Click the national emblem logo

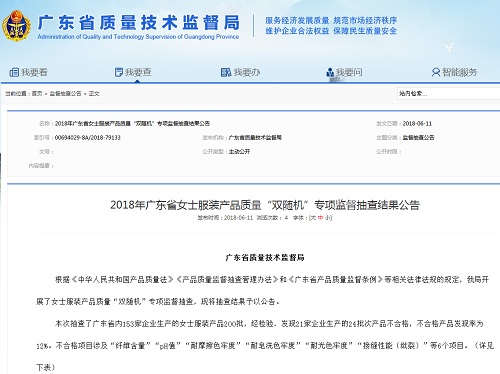16,26
